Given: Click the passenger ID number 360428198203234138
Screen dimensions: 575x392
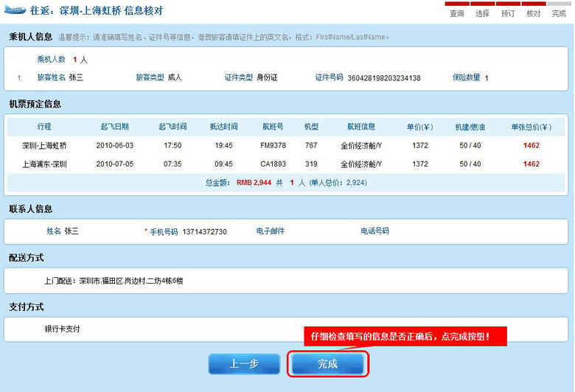Looking at the screenshot, I should point(383,78).
